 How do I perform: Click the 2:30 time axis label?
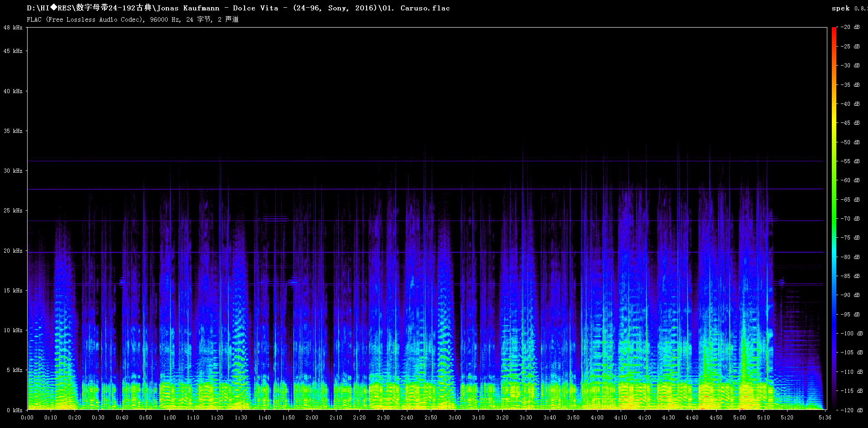pyautogui.click(x=383, y=418)
